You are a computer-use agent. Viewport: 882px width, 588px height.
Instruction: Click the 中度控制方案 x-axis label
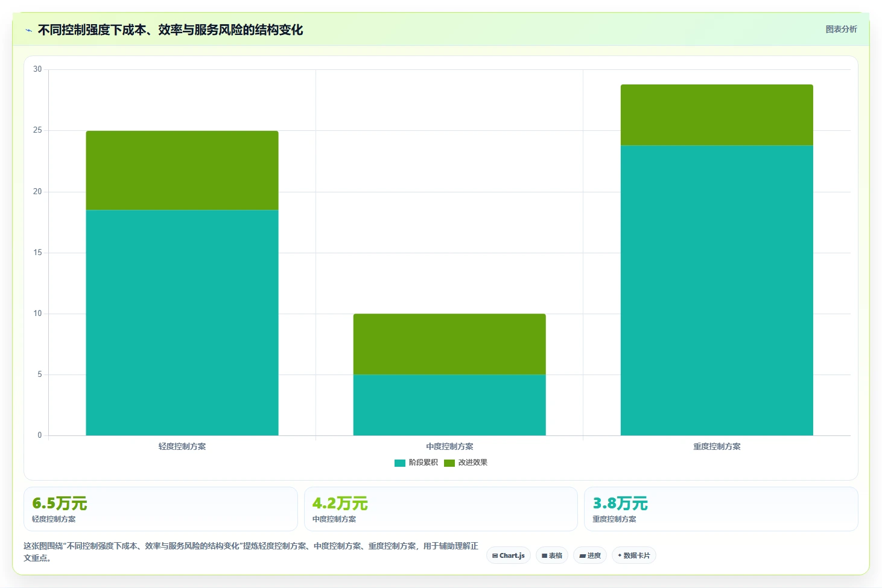[x=449, y=446]
